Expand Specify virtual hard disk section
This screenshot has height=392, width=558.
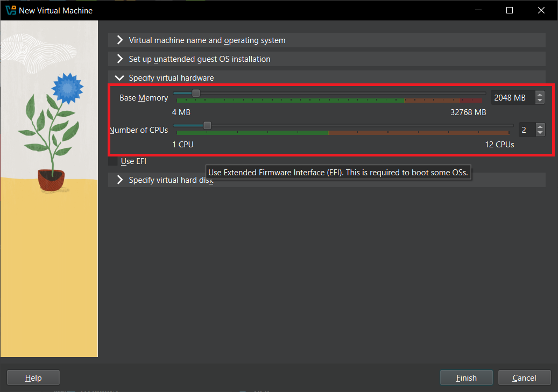(119, 180)
